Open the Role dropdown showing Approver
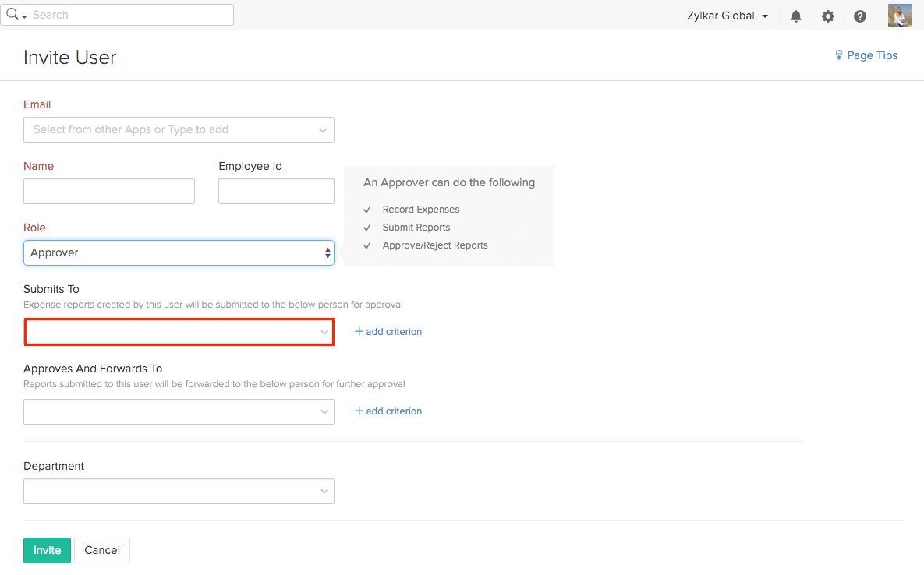The width and height of the screenshot is (924, 575). tap(179, 252)
